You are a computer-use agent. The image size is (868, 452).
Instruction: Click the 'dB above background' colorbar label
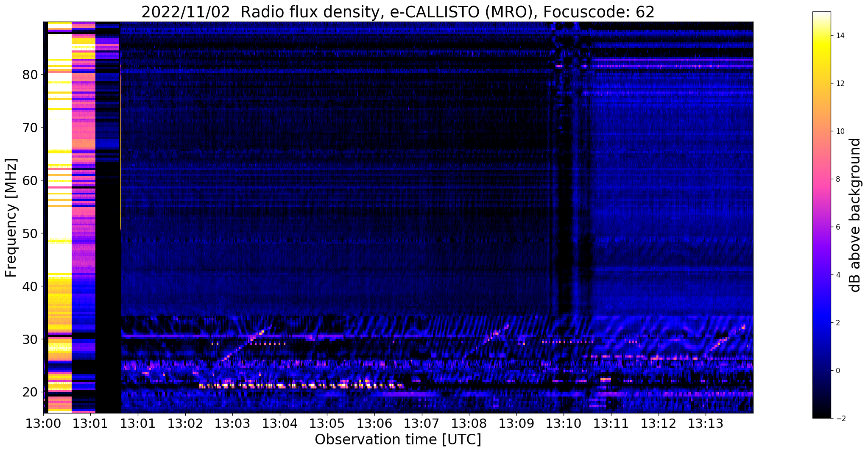855,215
